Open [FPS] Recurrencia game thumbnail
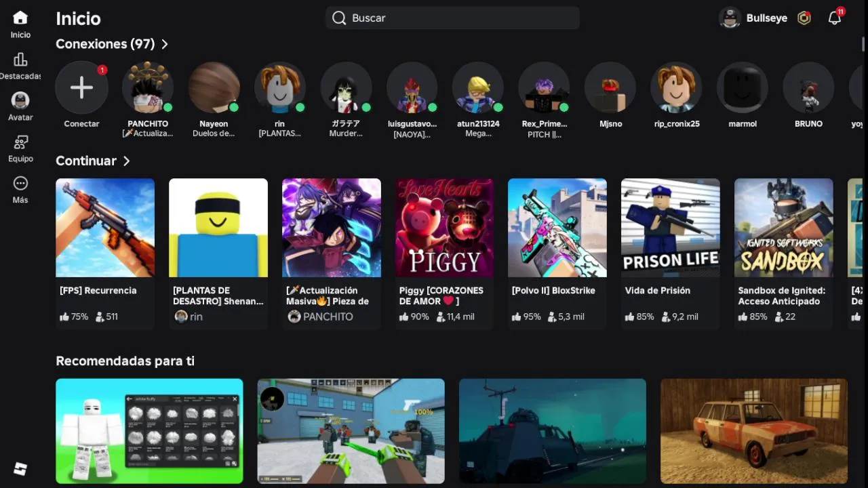 coord(105,228)
